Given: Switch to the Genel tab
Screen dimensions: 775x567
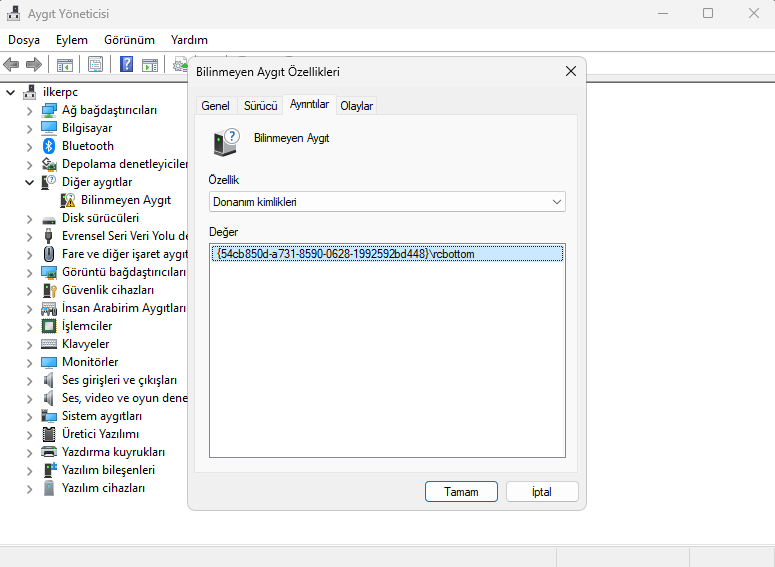Looking at the screenshot, I should [x=215, y=106].
